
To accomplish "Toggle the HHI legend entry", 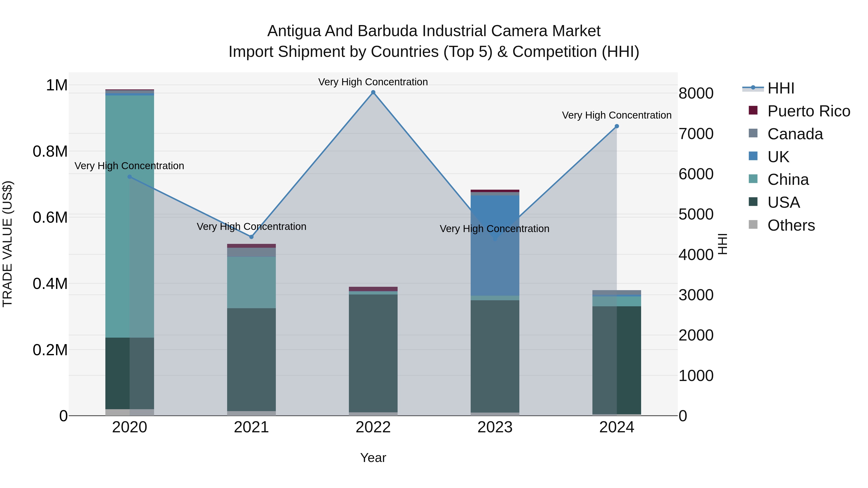I will (x=768, y=88).
